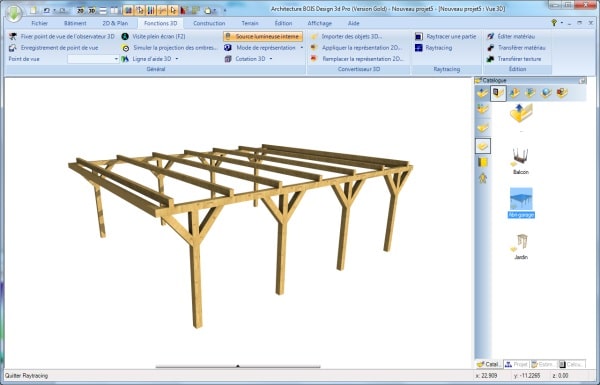Image resolution: width=600 pixels, height=385 pixels.
Task: Toggle the first highlighted quick toolbar view button
Action: click(128, 11)
